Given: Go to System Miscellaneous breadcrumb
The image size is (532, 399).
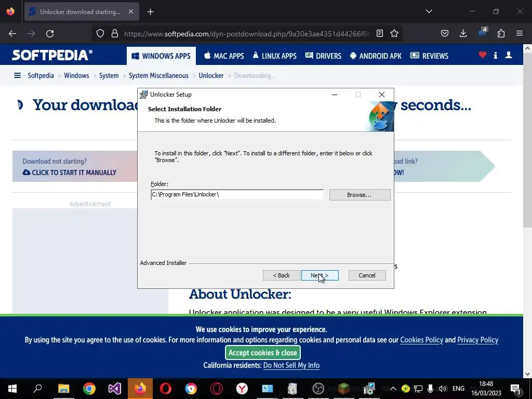Looking at the screenshot, I should 159,75.
